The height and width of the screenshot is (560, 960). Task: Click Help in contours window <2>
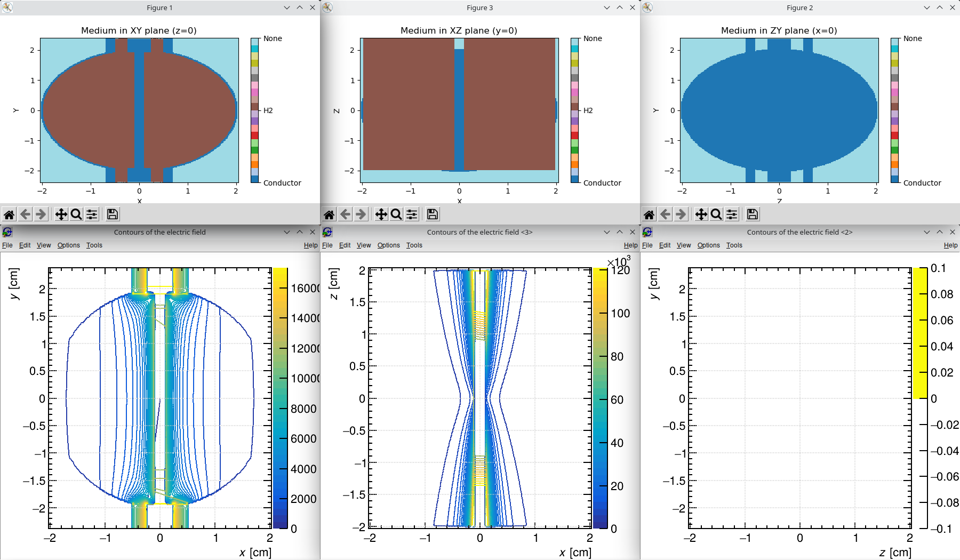pyautogui.click(x=950, y=245)
